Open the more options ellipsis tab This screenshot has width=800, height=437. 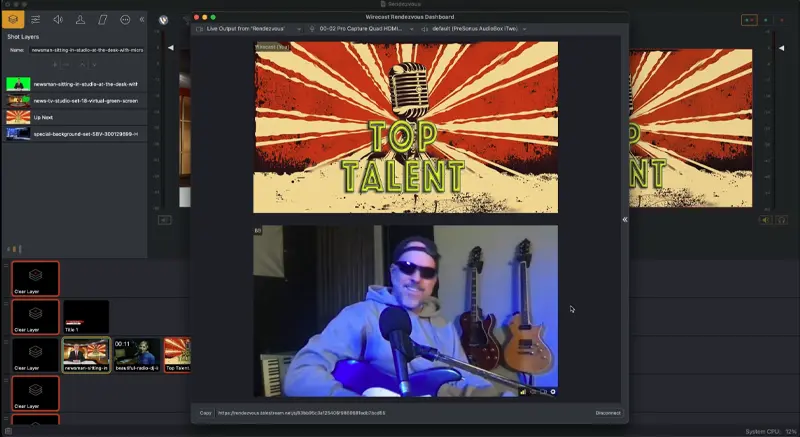click(x=125, y=20)
